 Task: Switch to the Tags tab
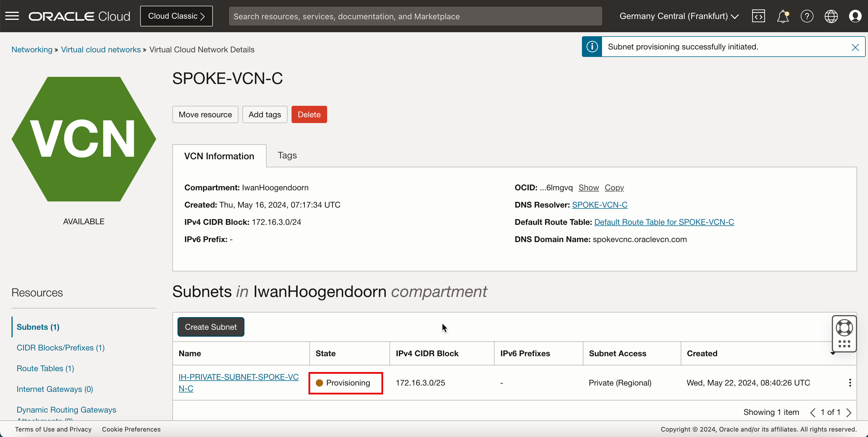click(287, 155)
